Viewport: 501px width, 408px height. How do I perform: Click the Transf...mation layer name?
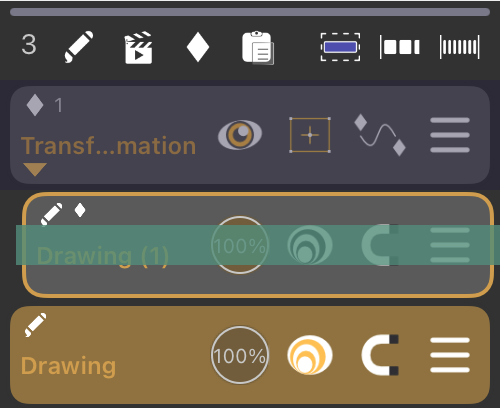108,146
